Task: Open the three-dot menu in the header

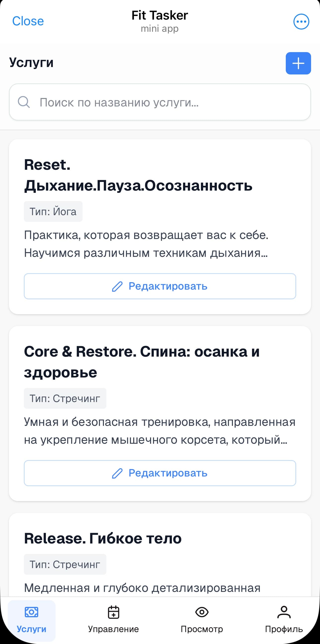Action: (301, 21)
